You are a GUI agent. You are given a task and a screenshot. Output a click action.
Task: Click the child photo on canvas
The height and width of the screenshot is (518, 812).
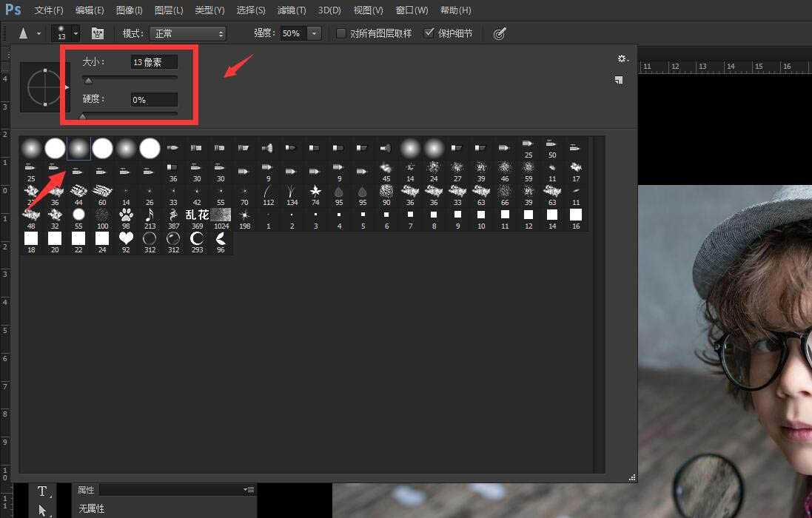[x=725, y=351]
